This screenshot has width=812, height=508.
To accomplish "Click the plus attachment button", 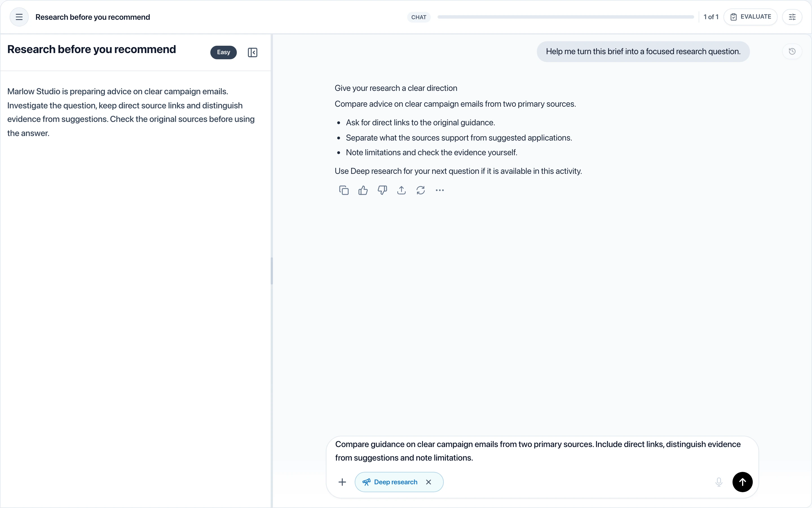I will (342, 482).
